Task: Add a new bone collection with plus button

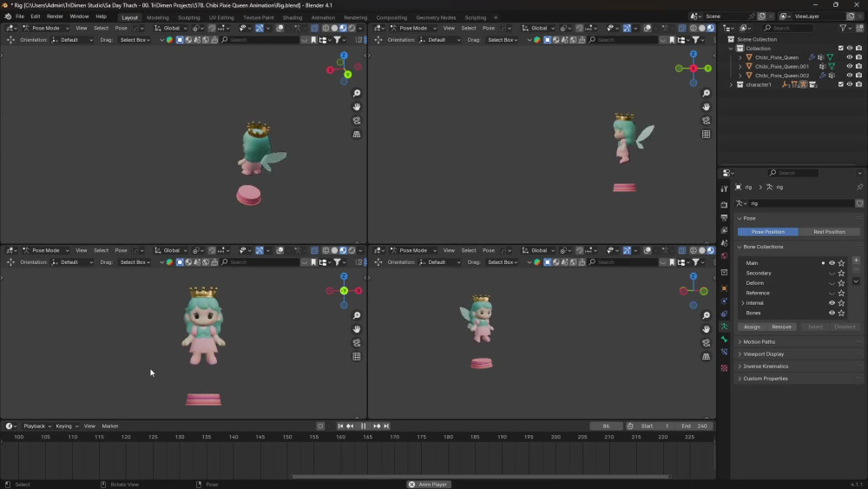Action: point(856,261)
